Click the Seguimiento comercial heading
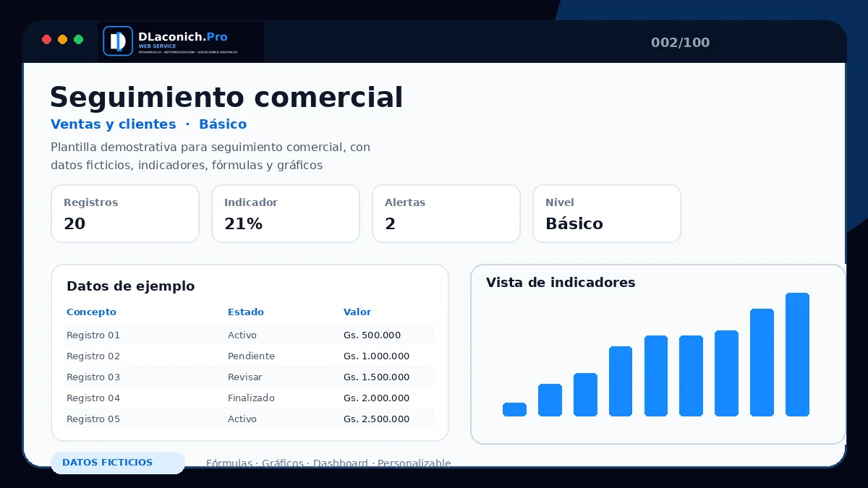This screenshot has height=488, width=868. (x=226, y=97)
